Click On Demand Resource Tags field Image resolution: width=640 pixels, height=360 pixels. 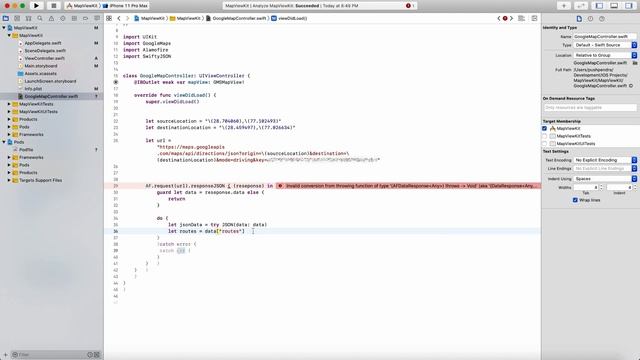tap(590, 107)
